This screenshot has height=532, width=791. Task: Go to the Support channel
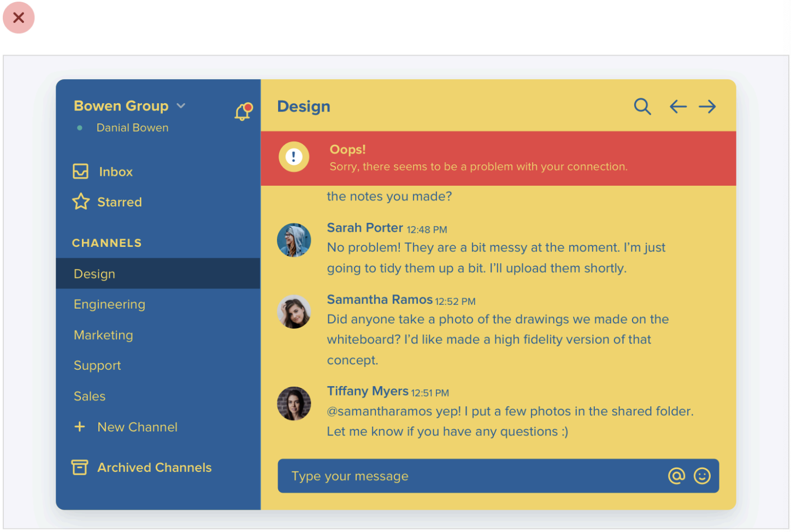coord(97,365)
